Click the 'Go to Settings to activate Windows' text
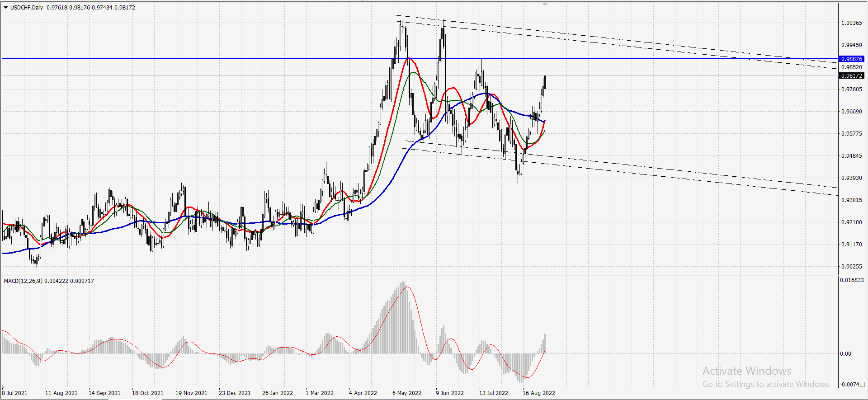The height and width of the screenshot is (400, 868). click(766, 384)
